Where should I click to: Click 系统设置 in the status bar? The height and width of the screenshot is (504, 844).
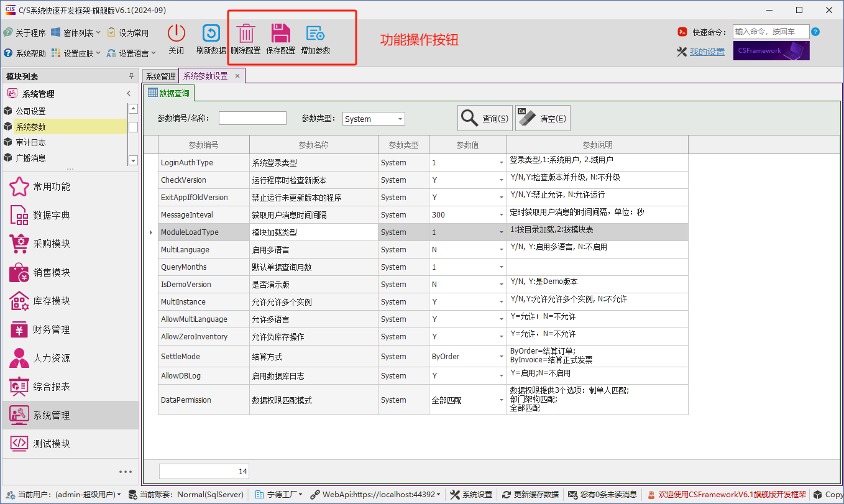471,495
